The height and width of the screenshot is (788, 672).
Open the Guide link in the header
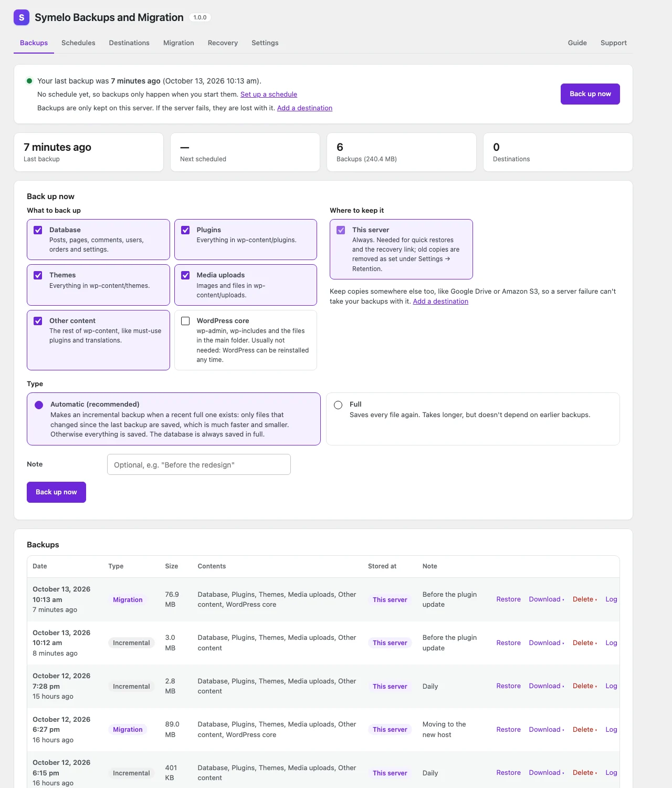(x=577, y=43)
